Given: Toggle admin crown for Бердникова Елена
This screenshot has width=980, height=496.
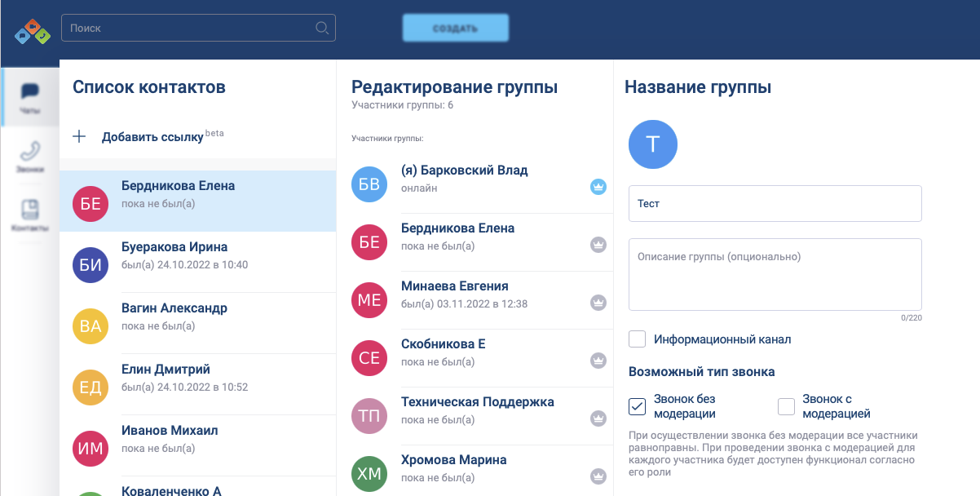Looking at the screenshot, I should (598, 245).
